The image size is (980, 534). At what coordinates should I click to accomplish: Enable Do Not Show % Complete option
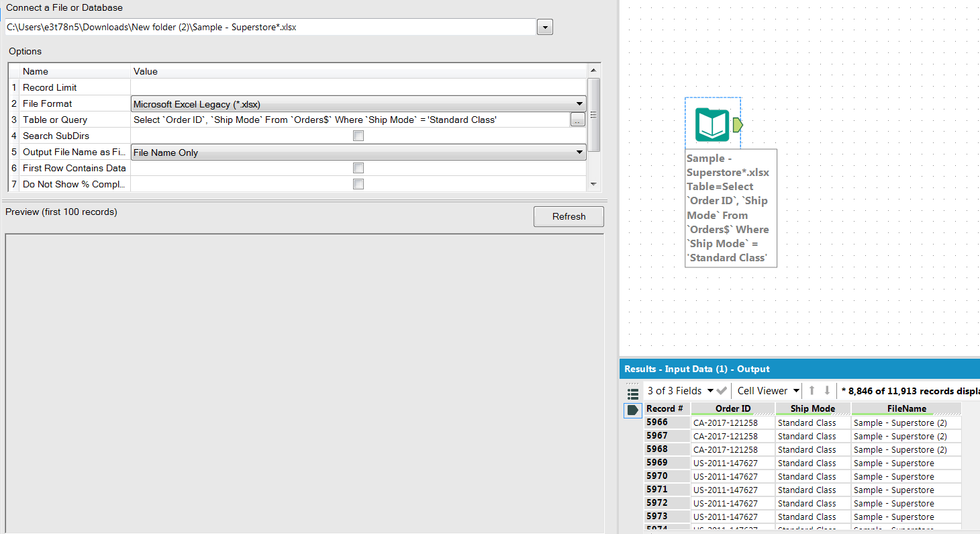point(358,183)
